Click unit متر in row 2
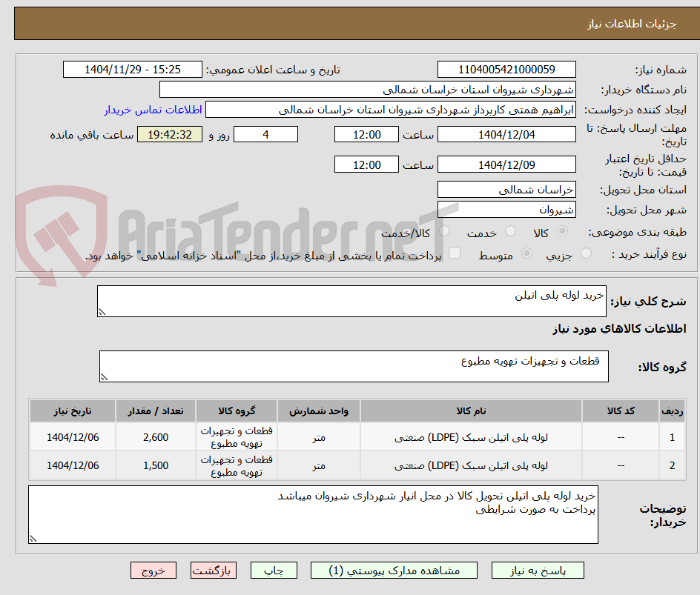This screenshot has width=700, height=595. (319, 465)
